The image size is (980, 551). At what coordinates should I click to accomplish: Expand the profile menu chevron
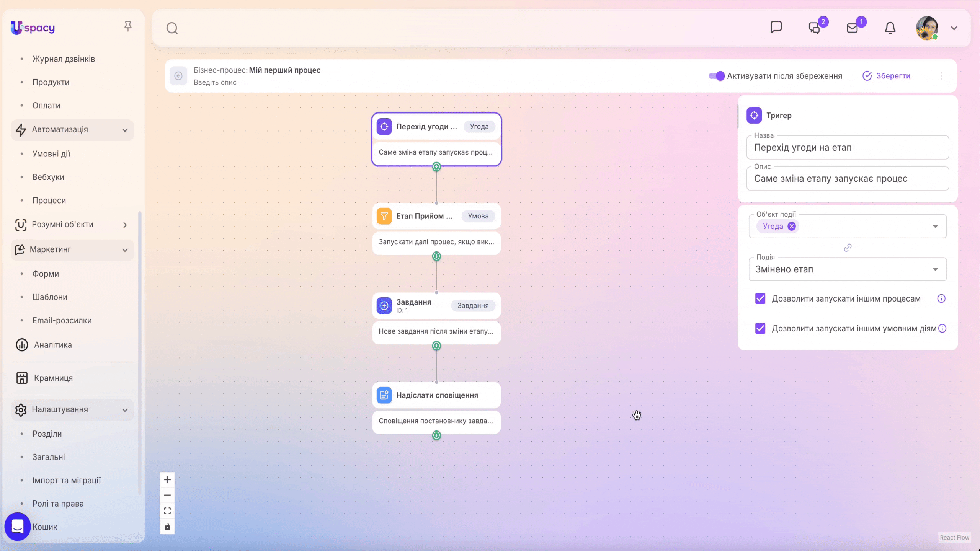point(954,28)
